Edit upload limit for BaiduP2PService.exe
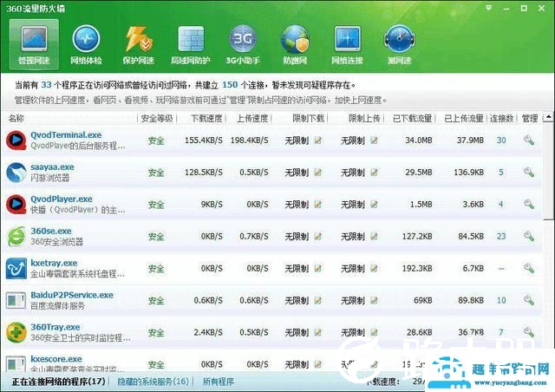 (x=374, y=300)
